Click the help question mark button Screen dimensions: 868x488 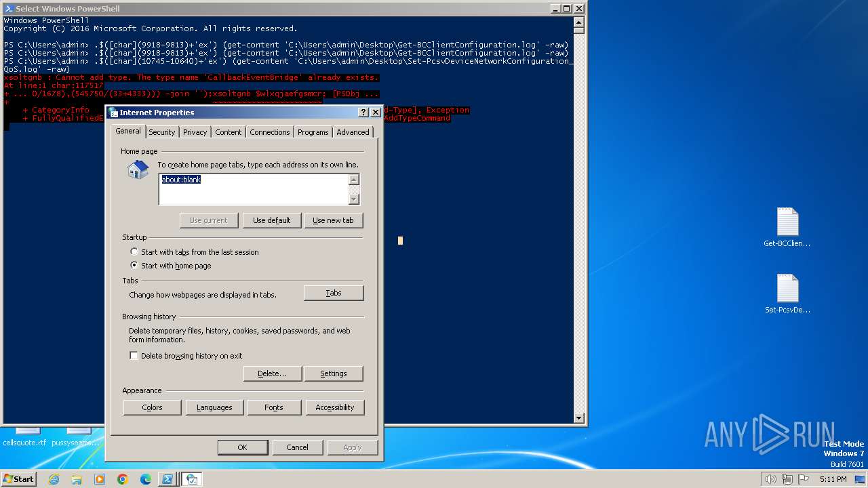click(x=363, y=113)
